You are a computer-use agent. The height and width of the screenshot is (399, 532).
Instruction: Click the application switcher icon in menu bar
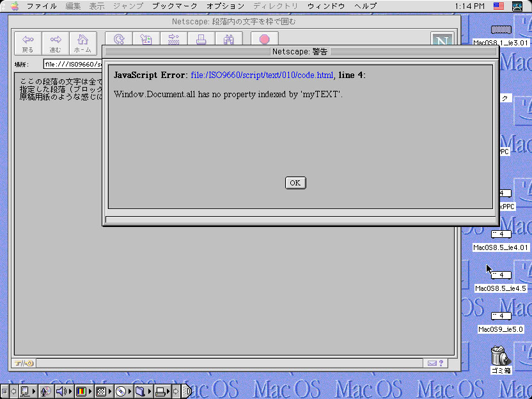517,6
